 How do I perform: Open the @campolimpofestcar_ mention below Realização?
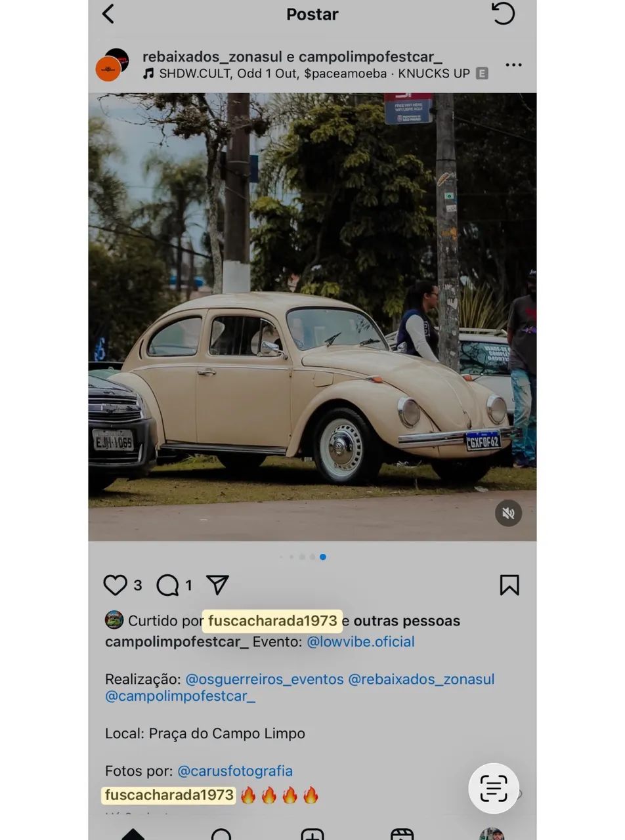pos(180,696)
